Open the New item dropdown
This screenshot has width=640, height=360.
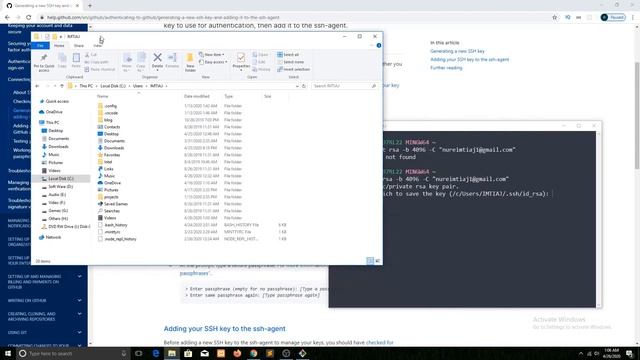coord(211,55)
